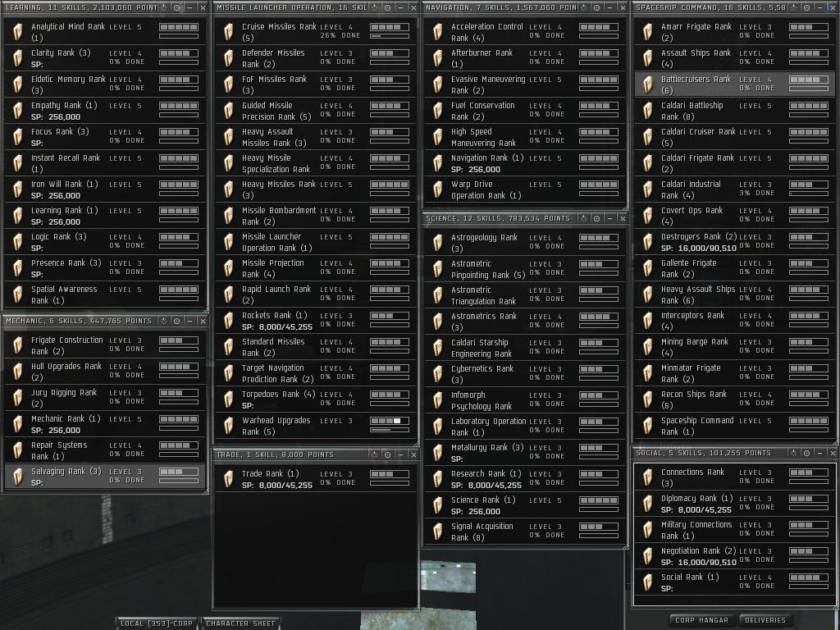Open the Navigation window options menu
Viewport: 840px width, 630px height.
coord(584,7)
